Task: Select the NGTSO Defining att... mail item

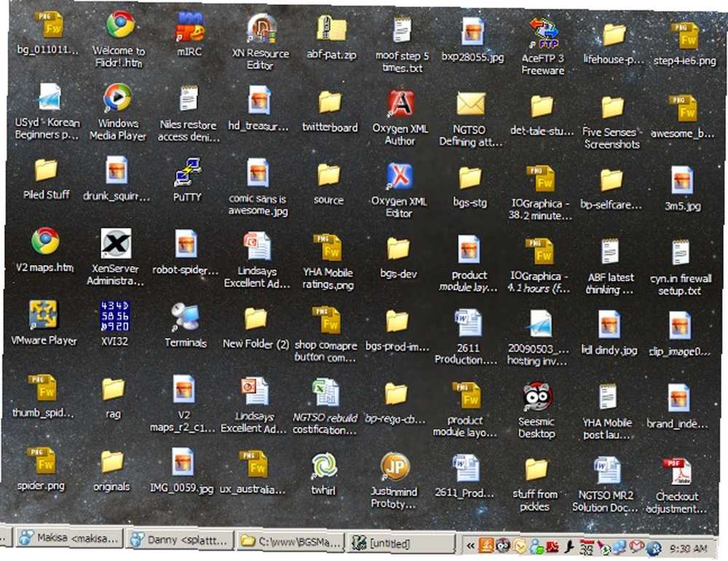Action: point(470,104)
